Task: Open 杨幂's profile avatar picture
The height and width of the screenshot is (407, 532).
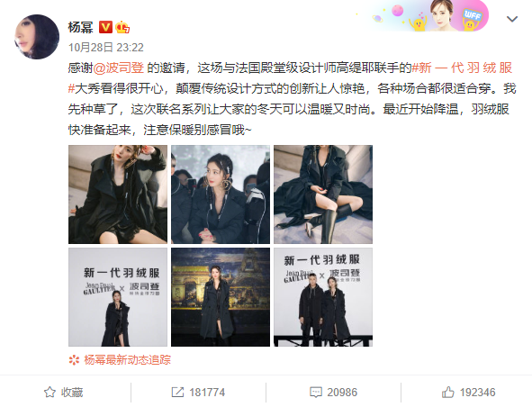Action: click(x=37, y=37)
